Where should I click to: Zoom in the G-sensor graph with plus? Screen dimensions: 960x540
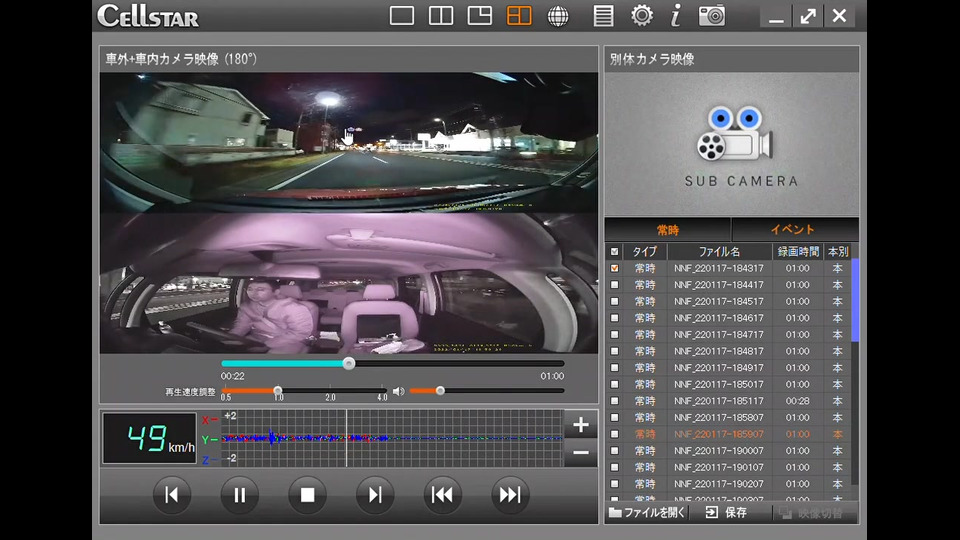pos(581,424)
